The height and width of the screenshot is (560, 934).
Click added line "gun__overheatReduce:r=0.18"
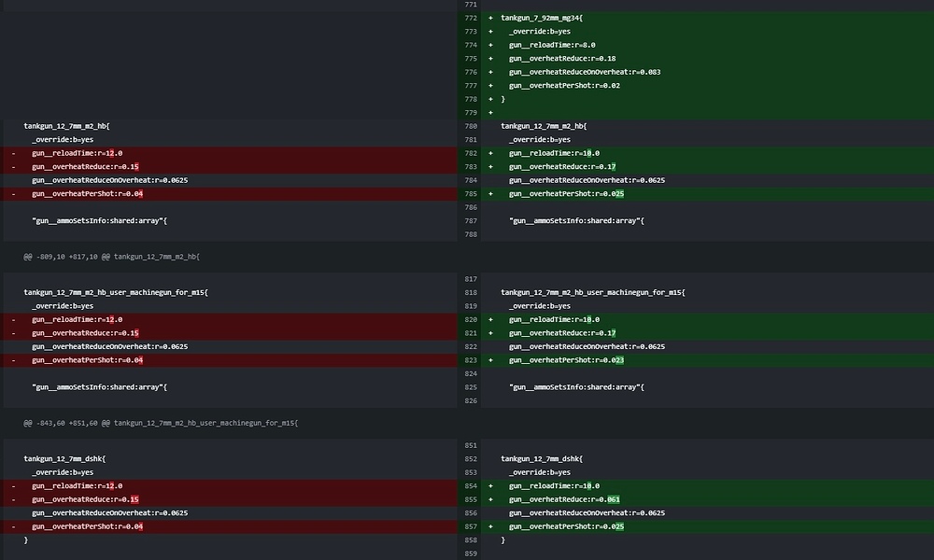(561, 58)
